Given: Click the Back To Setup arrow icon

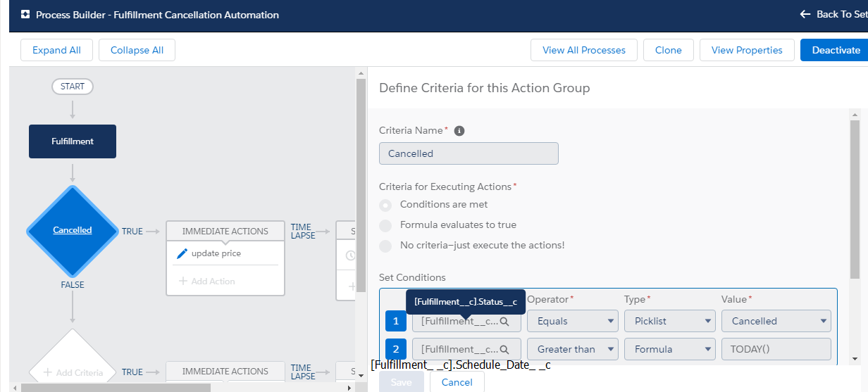Looking at the screenshot, I should [x=805, y=14].
